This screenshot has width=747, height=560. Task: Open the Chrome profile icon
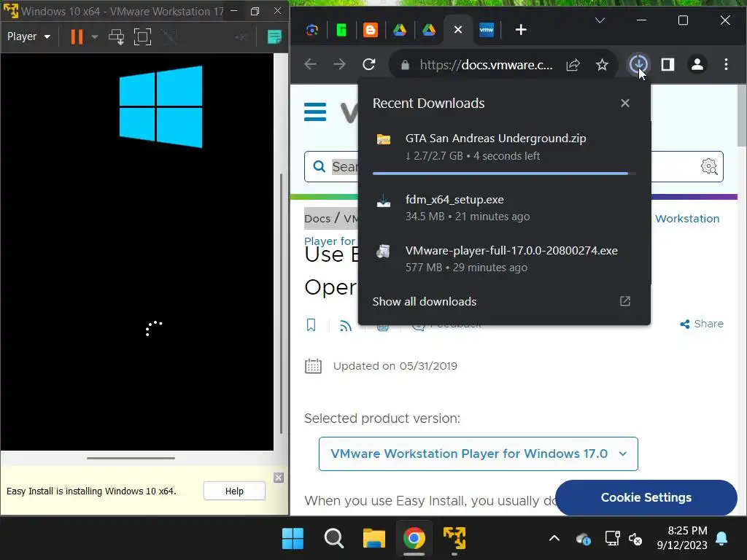point(697,64)
